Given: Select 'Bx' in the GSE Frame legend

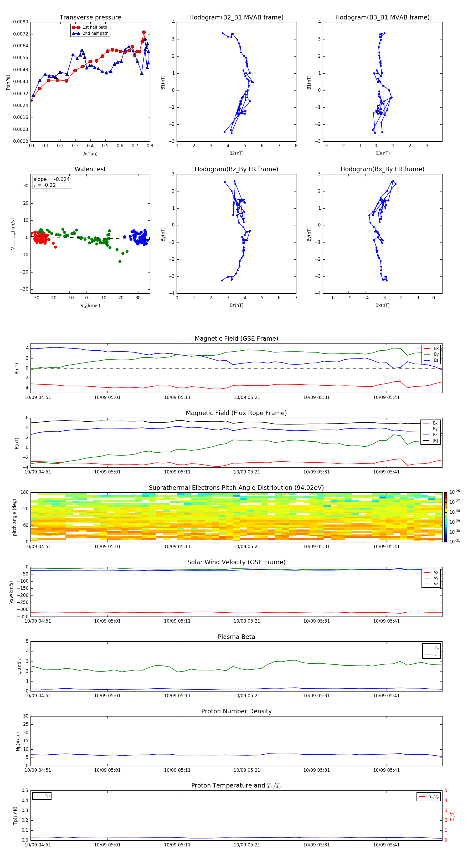Looking at the screenshot, I should tap(431, 349).
